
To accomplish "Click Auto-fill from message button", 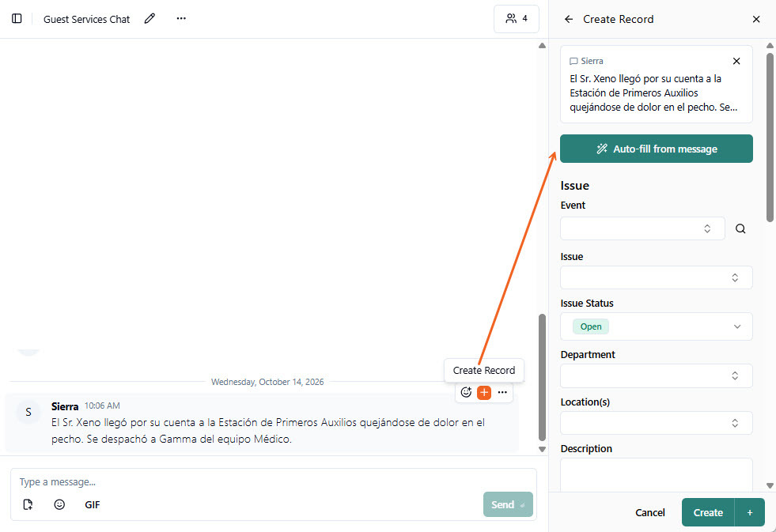I will tap(657, 149).
